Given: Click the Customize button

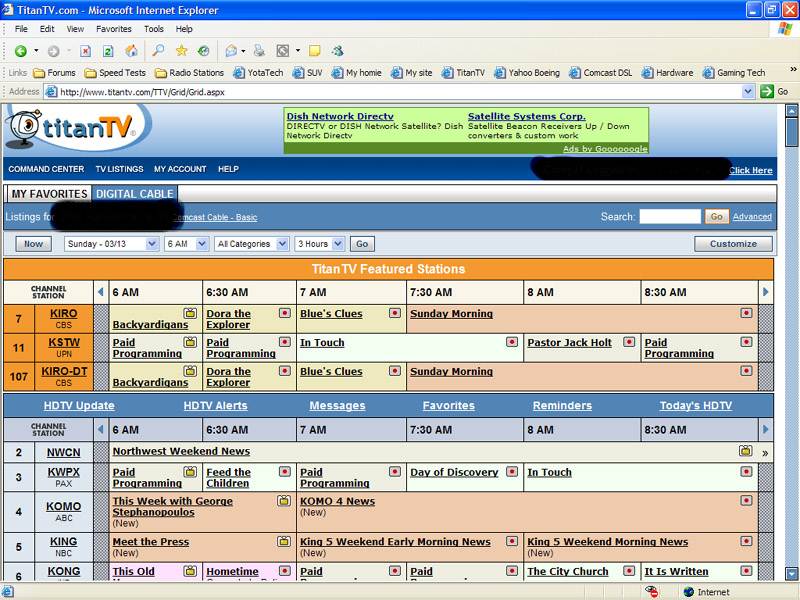Looking at the screenshot, I should coord(733,244).
